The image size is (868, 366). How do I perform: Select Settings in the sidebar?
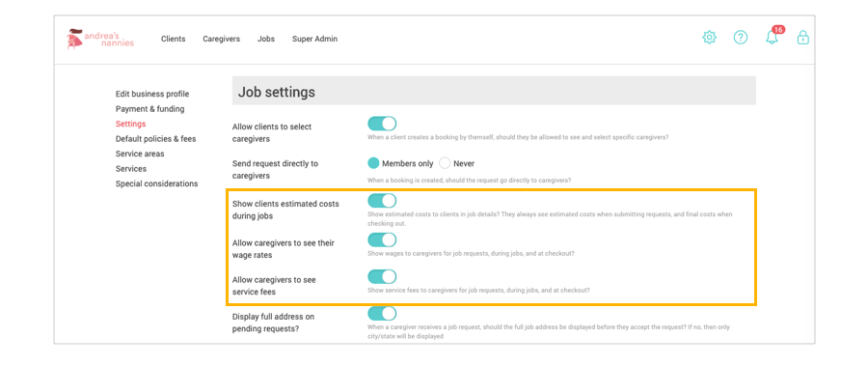click(x=130, y=124)
